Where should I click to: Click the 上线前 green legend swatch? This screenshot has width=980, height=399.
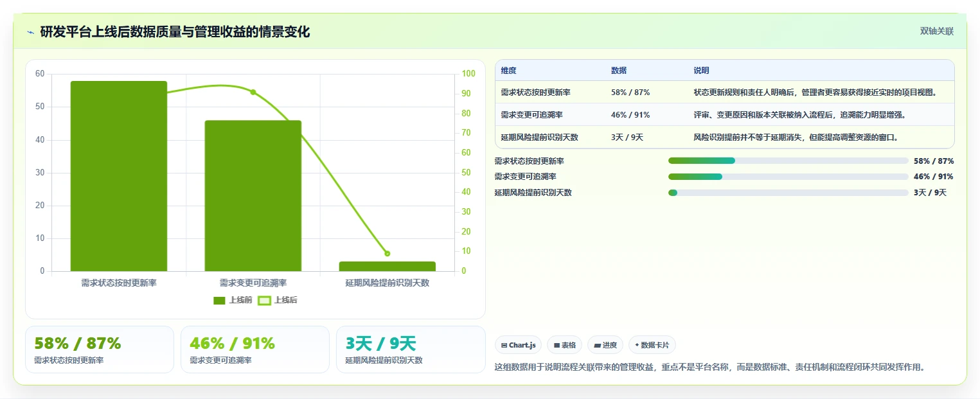click(220, 300)
